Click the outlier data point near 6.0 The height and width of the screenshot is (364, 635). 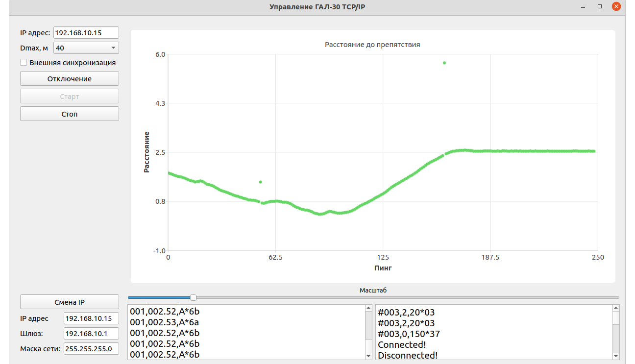(444, 63)
